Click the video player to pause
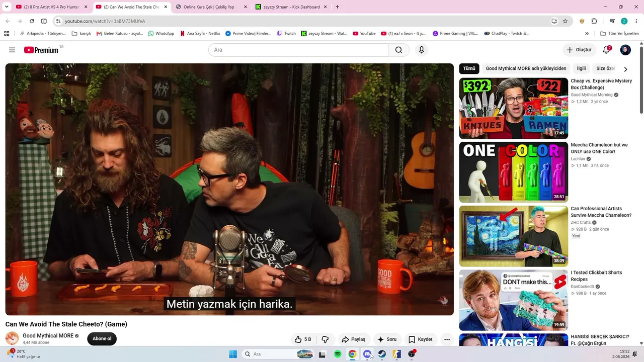Screen dimensions: 644x362 pos(229,189)
